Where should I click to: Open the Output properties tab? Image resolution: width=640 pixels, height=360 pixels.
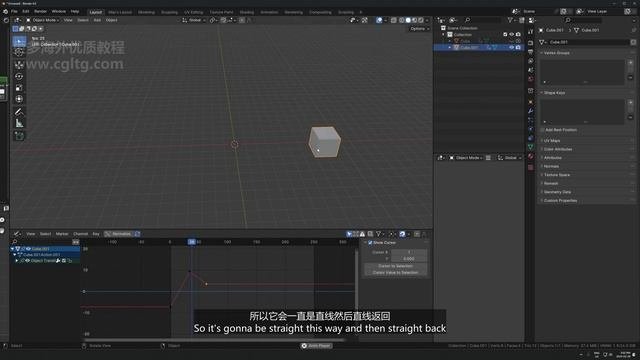(x=531, y=52)
